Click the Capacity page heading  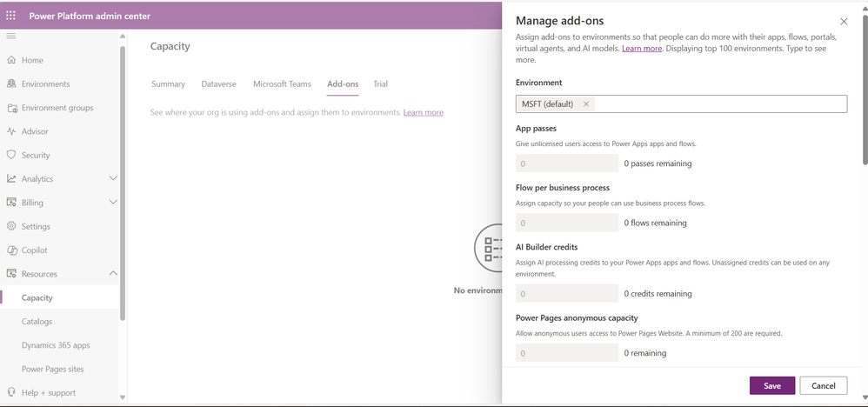tap(170, 46)
